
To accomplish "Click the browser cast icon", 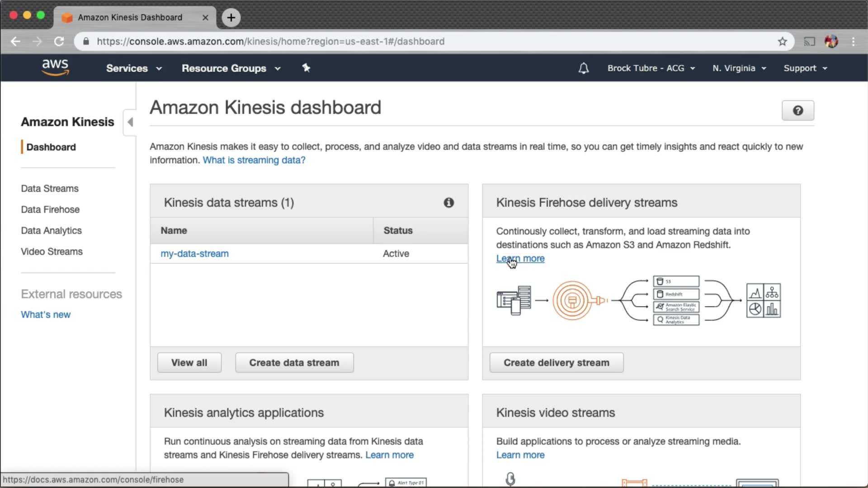I will click(x=809, y=42).
